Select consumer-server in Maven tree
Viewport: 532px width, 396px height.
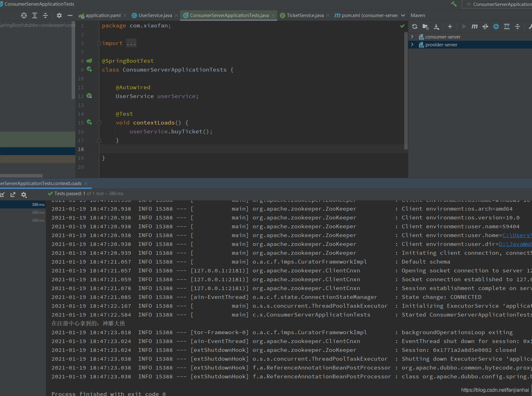click(x=443, y=37)
